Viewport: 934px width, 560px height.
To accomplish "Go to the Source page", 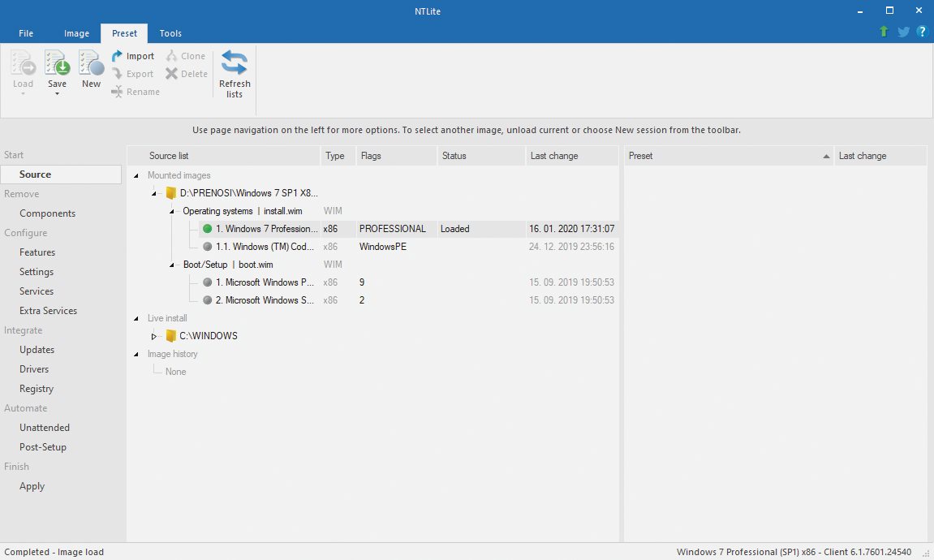I will tap(62, 174).
